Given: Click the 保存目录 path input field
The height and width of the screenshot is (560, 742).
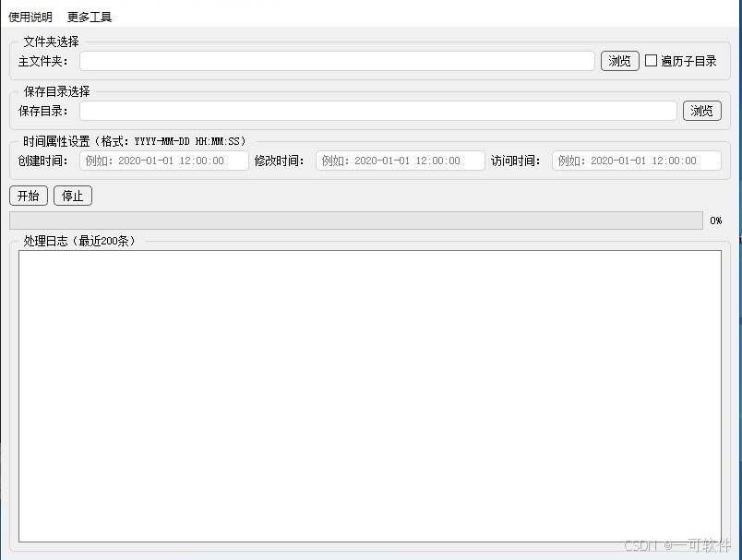Looking at the screenshot, I should pyautogui.click(x=378, y=111).
